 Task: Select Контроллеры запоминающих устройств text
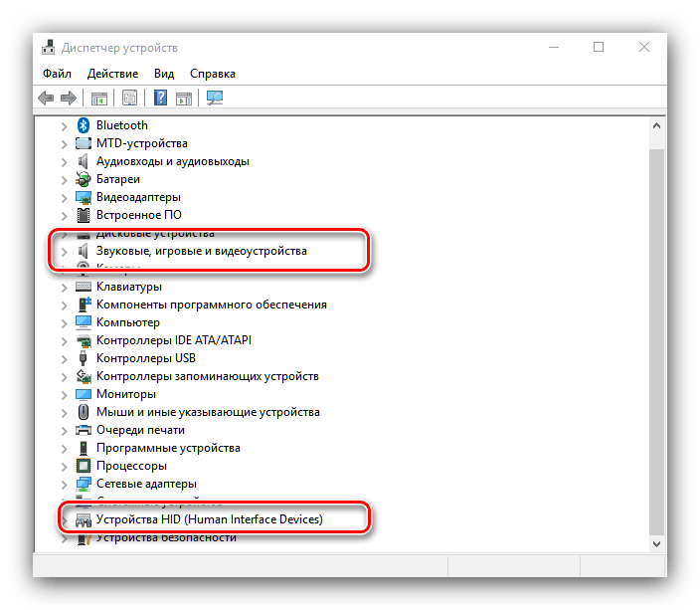pyautogui.click(x=208, y=376)
